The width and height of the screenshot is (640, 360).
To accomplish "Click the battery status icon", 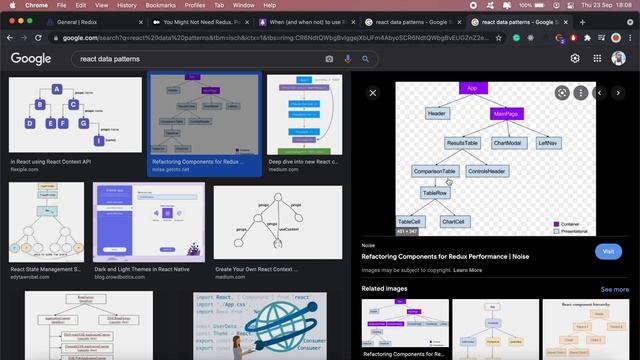I will tap(539, 5).
